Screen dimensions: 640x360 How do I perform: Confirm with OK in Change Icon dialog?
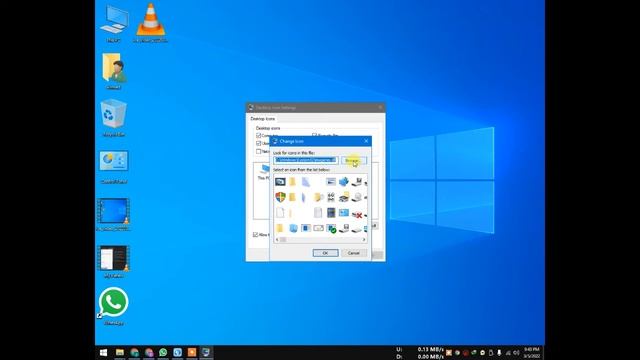[325, 253]
